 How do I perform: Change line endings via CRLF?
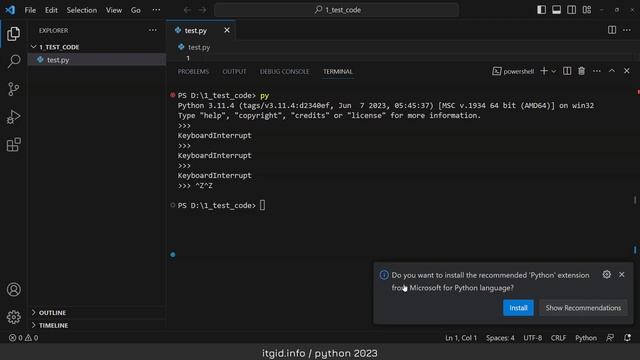pyautogui.click(x=558, y=338)
